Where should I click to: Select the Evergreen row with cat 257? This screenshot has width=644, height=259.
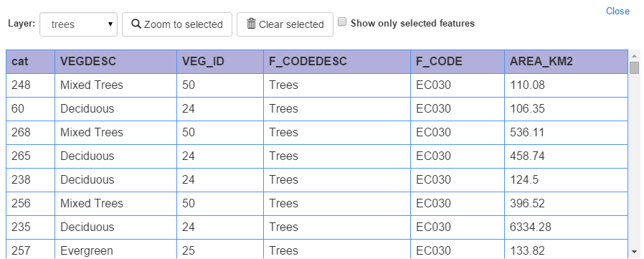coord(317,249)
